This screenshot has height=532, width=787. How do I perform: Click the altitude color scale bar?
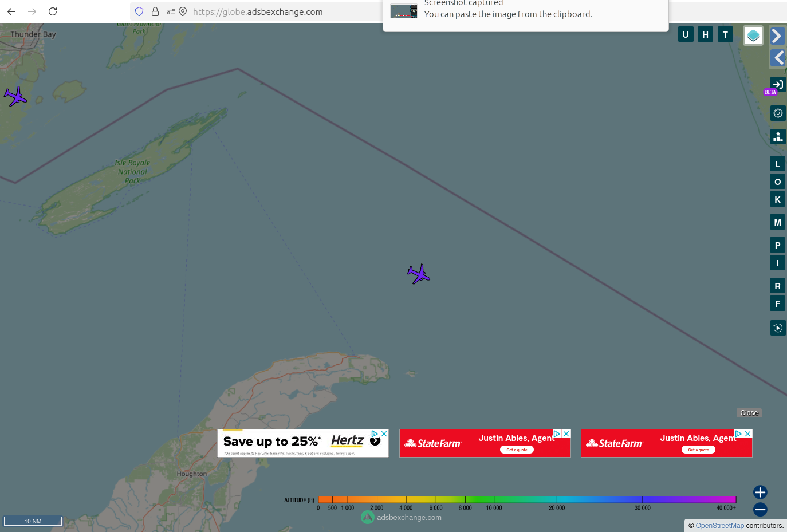[x=526, y=499]
